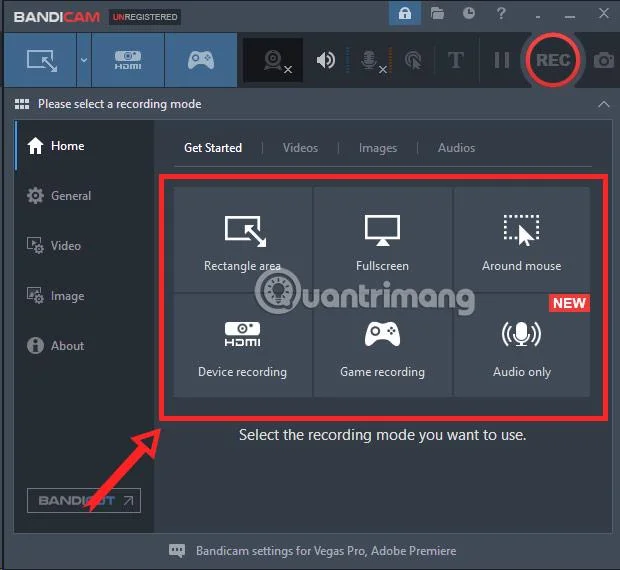Click the microphone volume level meter
620x570 pixels.
[390, 60]
